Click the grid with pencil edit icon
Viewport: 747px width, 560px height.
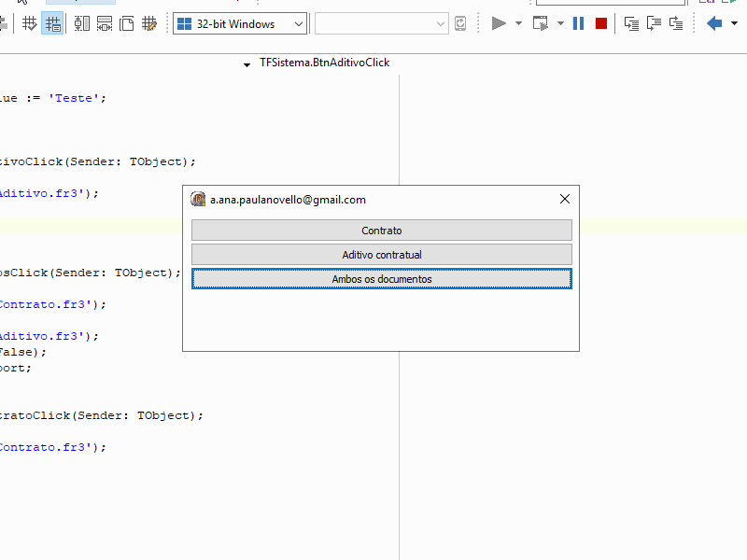coord(149,23)
